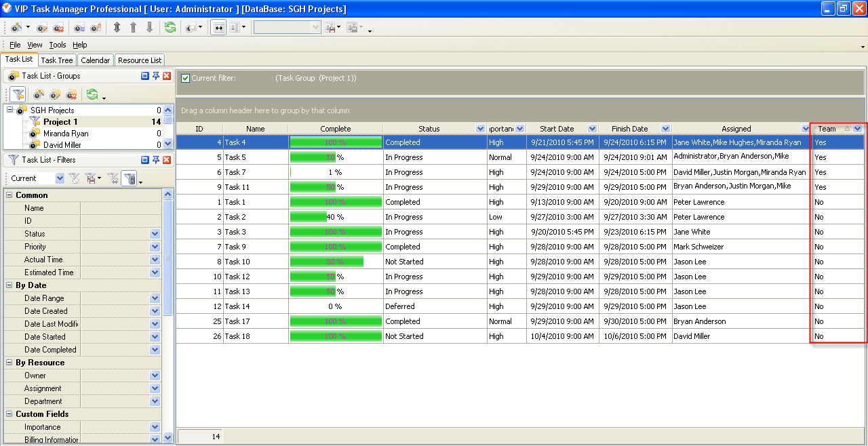The height and width of the screenshot is (446, 868).
Task: Click Delete Task Group icon in Groups panel
Action: click(x=71, y=95)
